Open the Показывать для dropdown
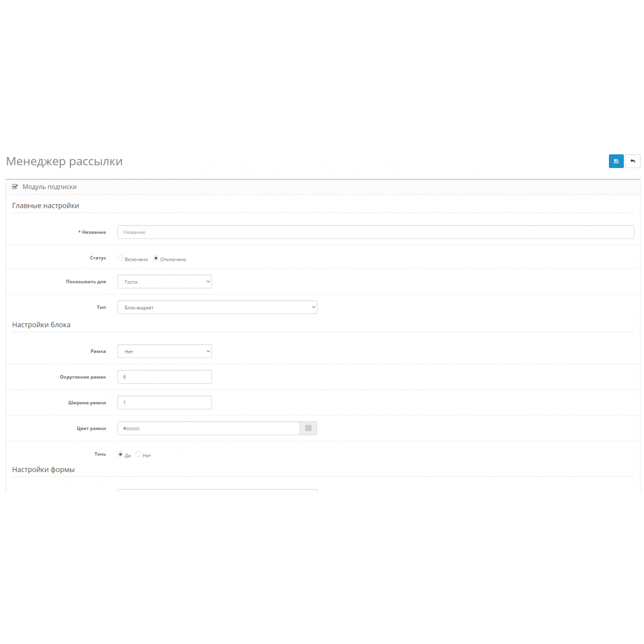This screenshot has width=644, height=644. (164, 282)
